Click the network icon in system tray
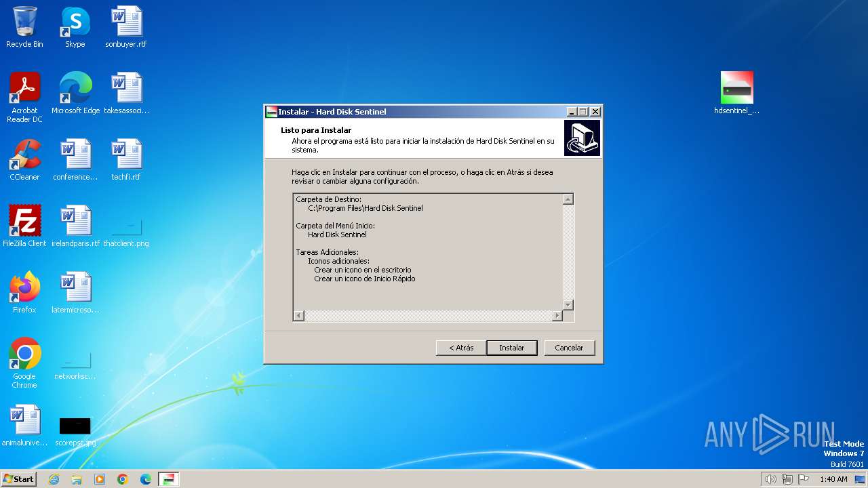The width and height of the screenshot is (868, 488). 787,479
